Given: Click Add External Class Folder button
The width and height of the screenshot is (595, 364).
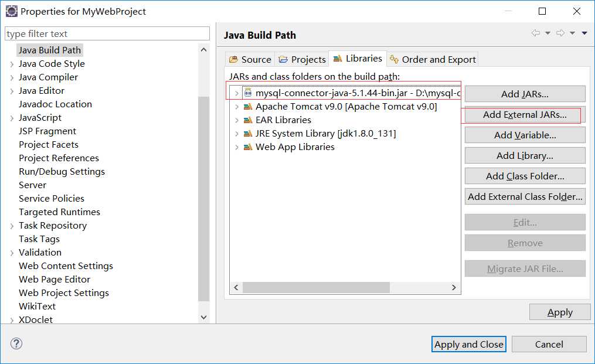Looking at the screenshot, I should (x=525, y=196).
